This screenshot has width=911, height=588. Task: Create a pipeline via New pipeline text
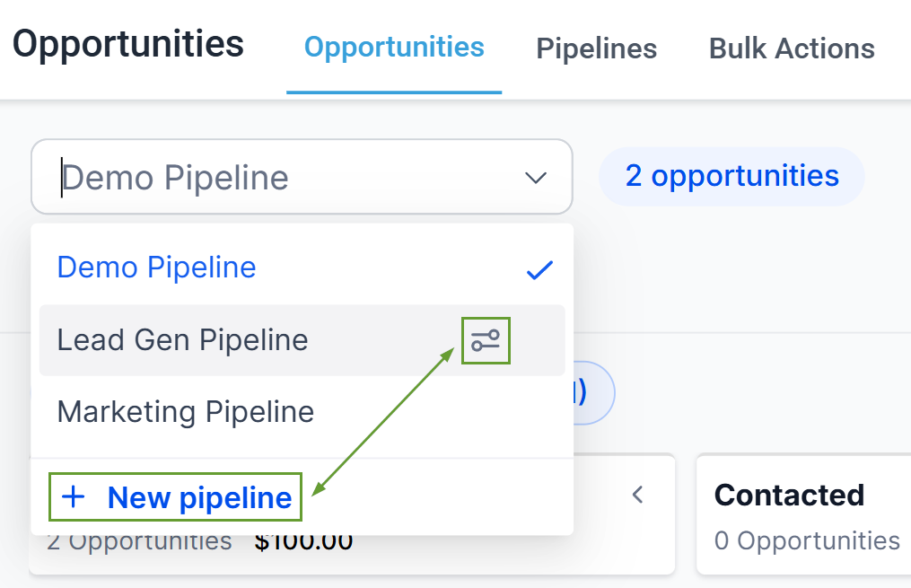[199, 497]
